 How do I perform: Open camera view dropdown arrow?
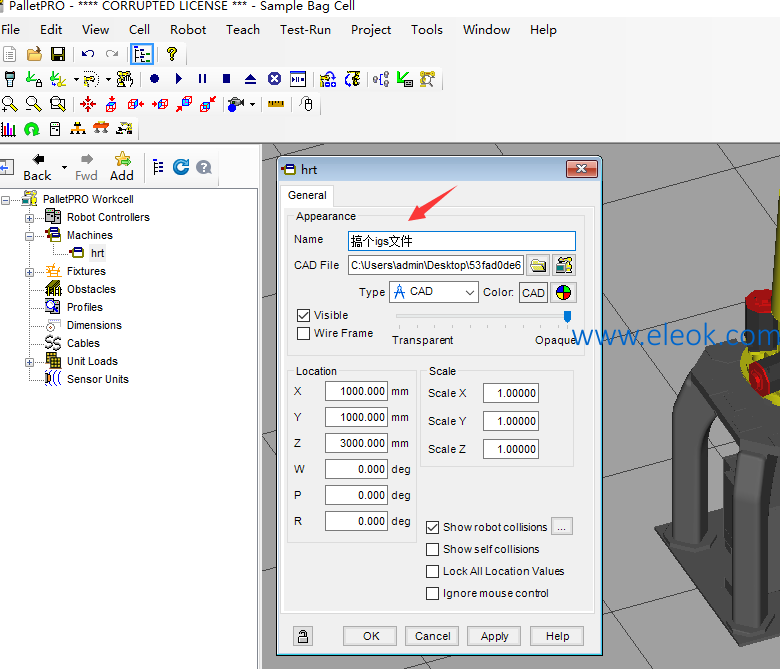tap(253, 104)
